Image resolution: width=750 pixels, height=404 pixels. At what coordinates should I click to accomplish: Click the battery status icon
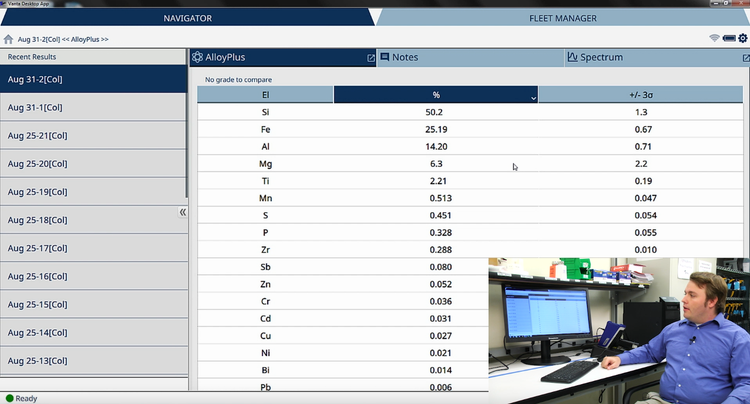tap(728, 39)
